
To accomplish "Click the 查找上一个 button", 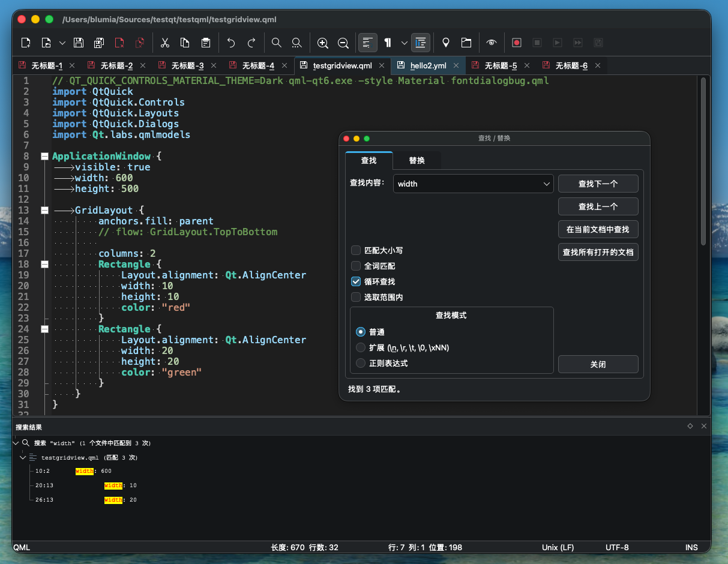I will pyautogui.click(x=598, y=206).
